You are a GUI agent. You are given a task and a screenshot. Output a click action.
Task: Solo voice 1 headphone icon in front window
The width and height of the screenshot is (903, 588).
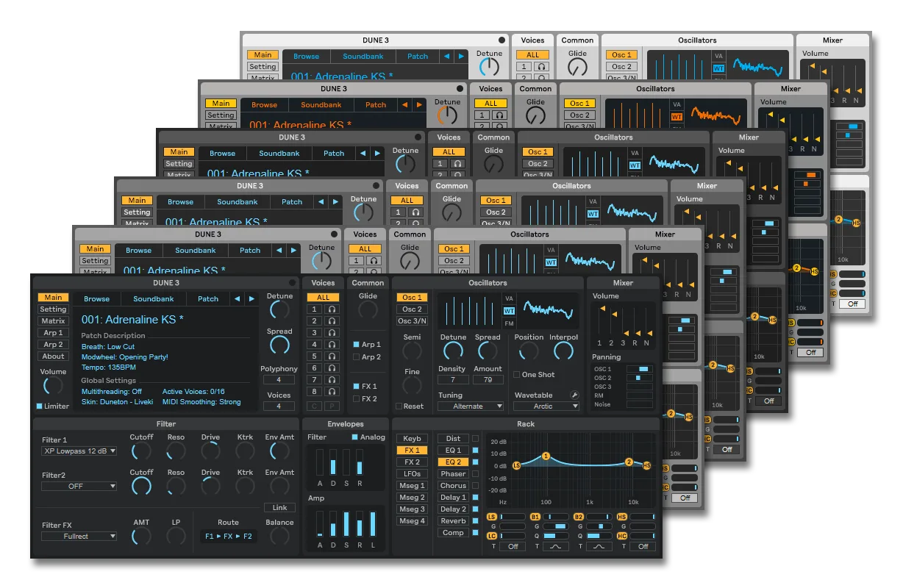click(333, 309)
